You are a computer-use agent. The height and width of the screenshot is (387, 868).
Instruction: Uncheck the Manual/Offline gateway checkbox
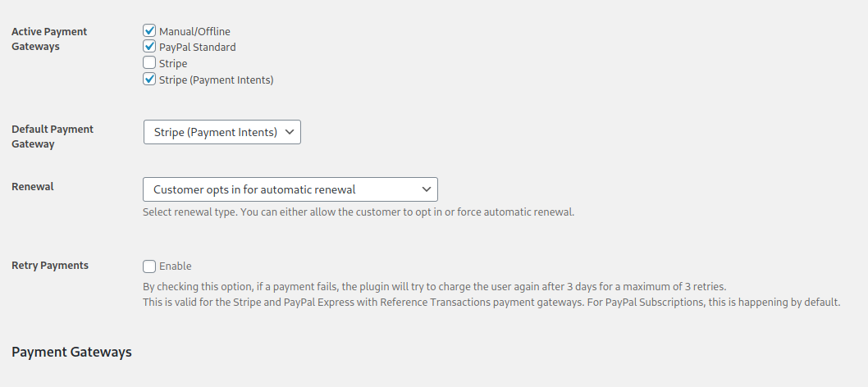[x=149, y=30]
